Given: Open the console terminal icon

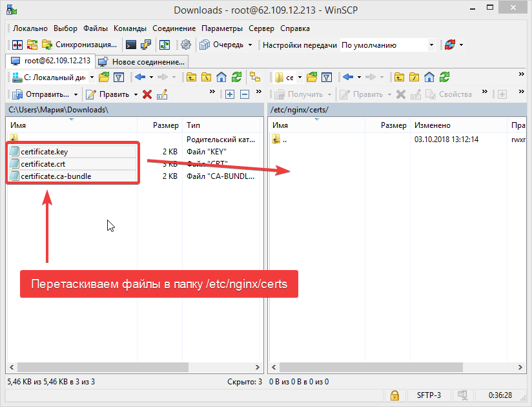Looking at the screenshot, I should (131, 45).
